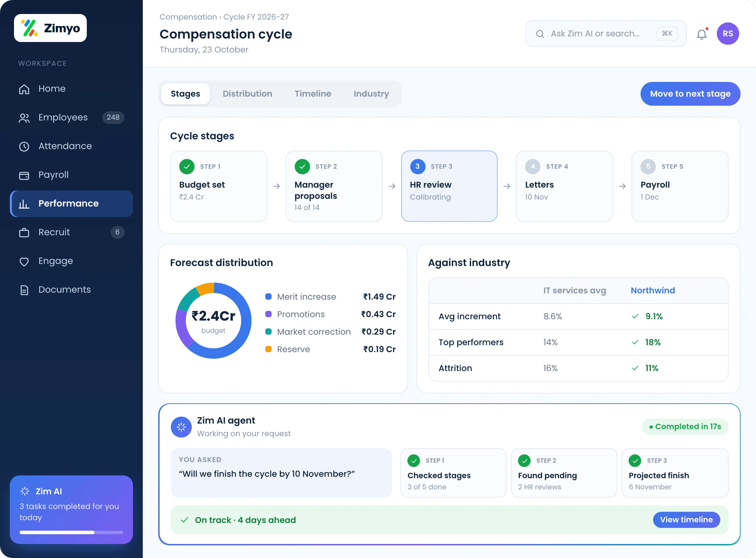The width and height of the screenshot is (756, 558).
Task: Open the Employees section
Action: pyautogui.click(x=71, y=117)
